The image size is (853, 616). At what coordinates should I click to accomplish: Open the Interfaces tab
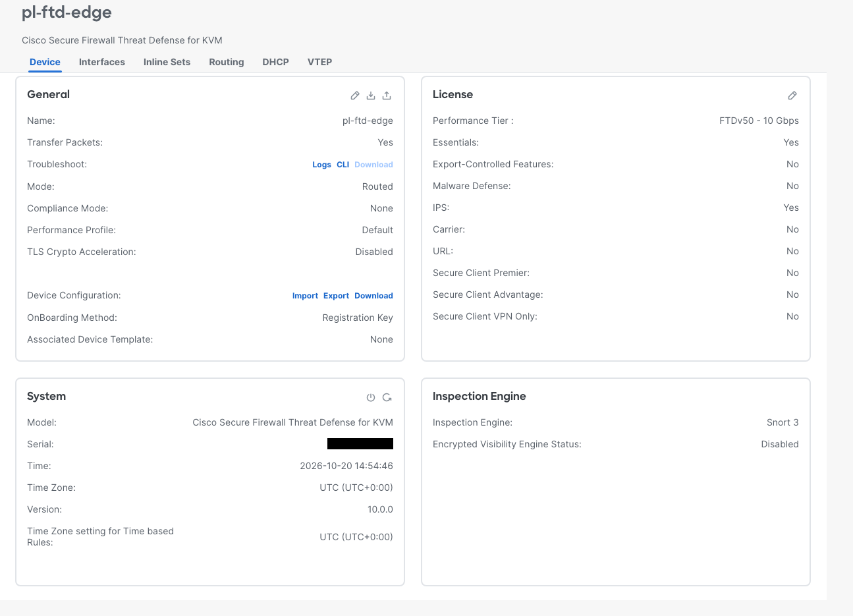pos(102,62)
